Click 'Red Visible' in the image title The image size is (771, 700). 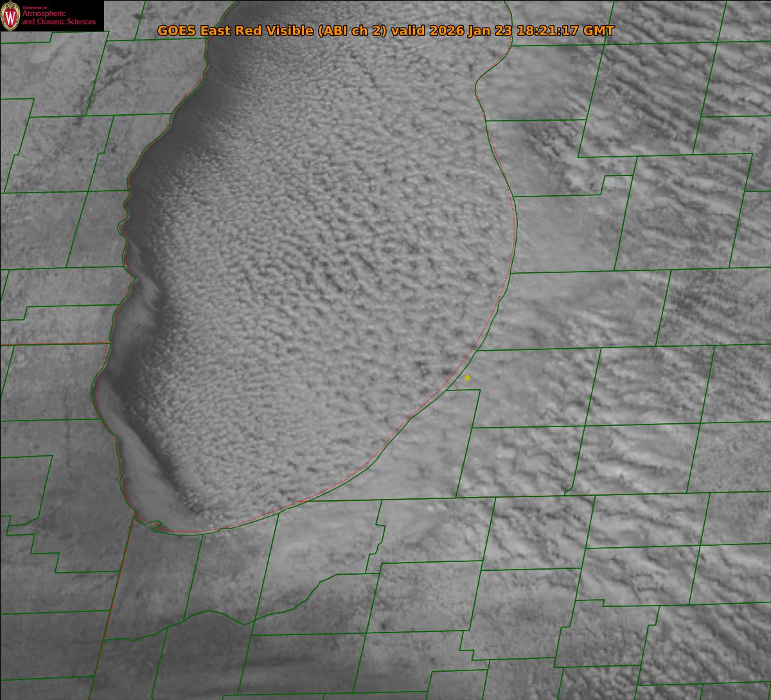[x=274, y=31]
